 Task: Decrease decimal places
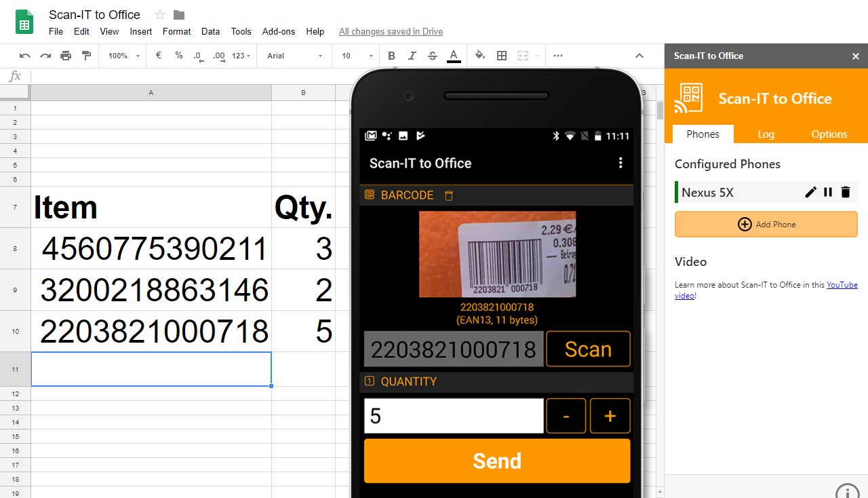pyautogui.click(x=198, y=56)
